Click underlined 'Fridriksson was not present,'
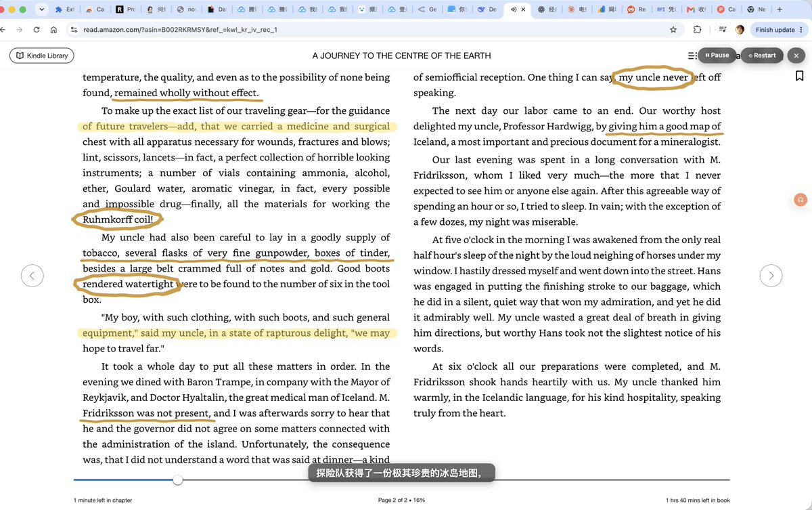 pyautogui.click(x=147, y=413)
